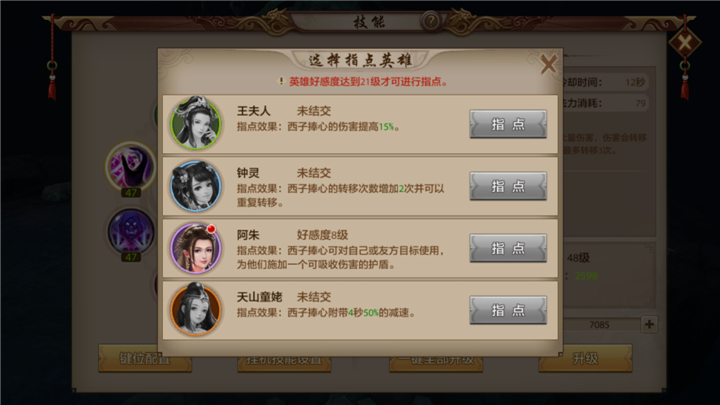
Task: Select 天山童姥 hero portrait
Action: (x=196, y=309)
